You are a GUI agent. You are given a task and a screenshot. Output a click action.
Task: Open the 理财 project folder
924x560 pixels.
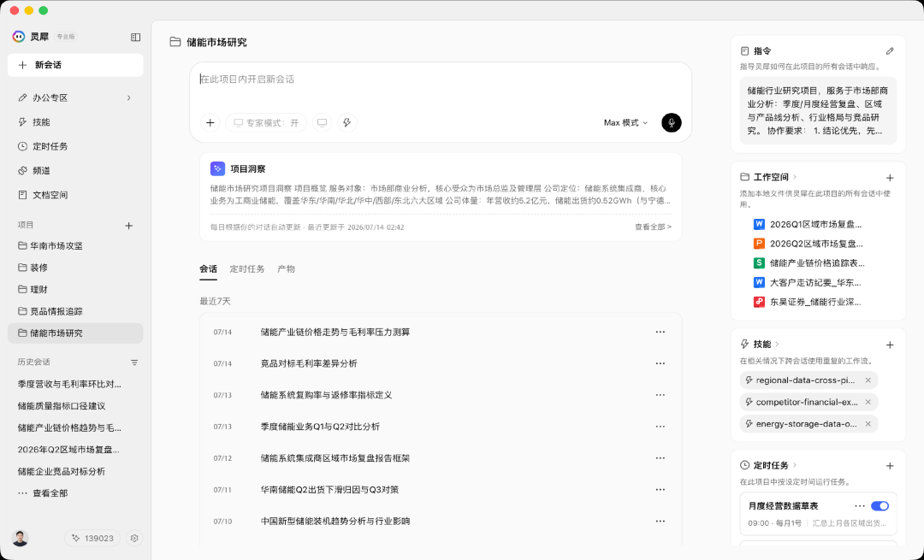[x=75, y=289]
